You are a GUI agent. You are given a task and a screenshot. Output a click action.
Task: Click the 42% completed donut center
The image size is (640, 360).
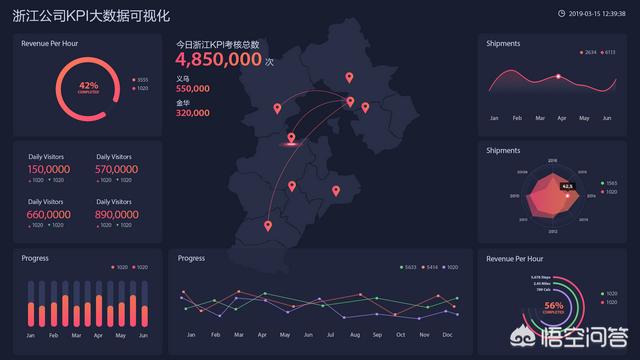(88, 87)
